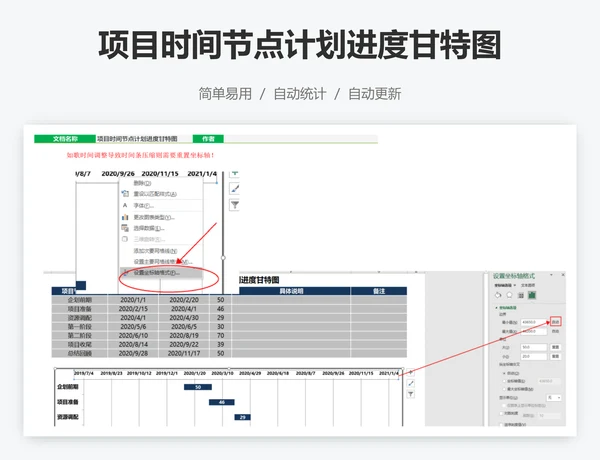Select the 最大坐标轴值 radio option
600x460 pixels.
pos(505,389)
